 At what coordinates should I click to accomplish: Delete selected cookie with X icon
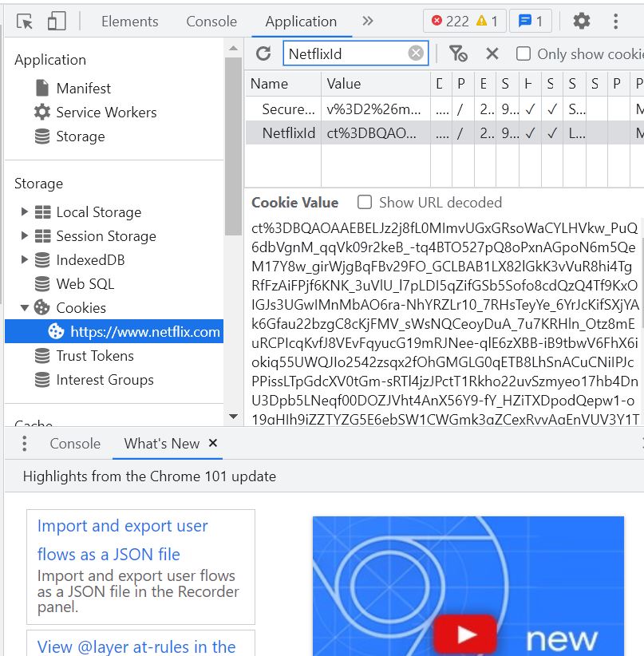[492, 53]
